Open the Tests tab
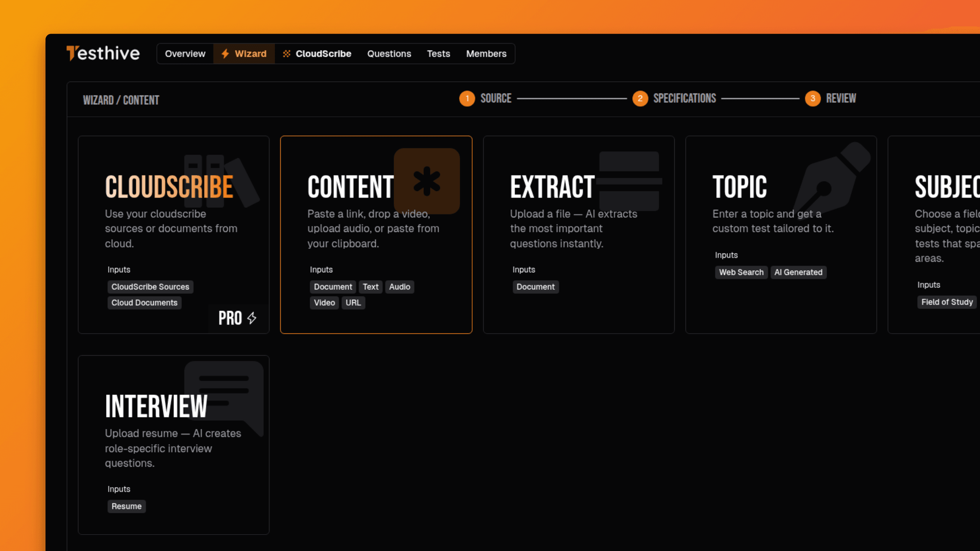 pos(439,54)
